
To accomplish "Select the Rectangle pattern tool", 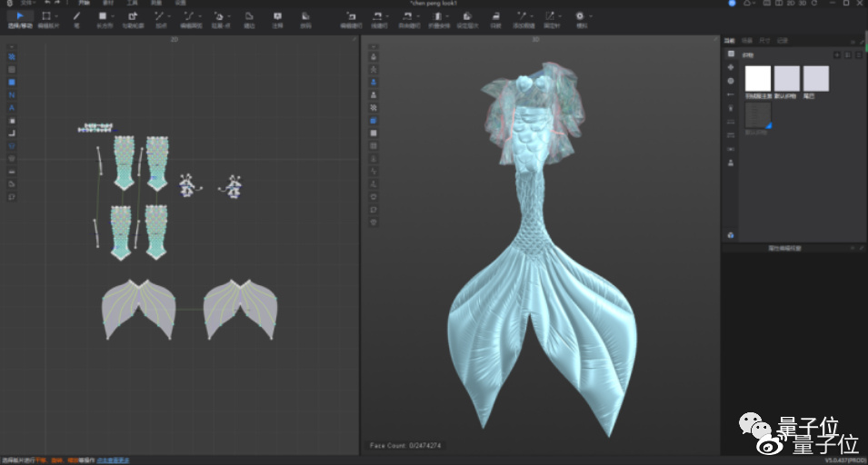I will 102,16.
